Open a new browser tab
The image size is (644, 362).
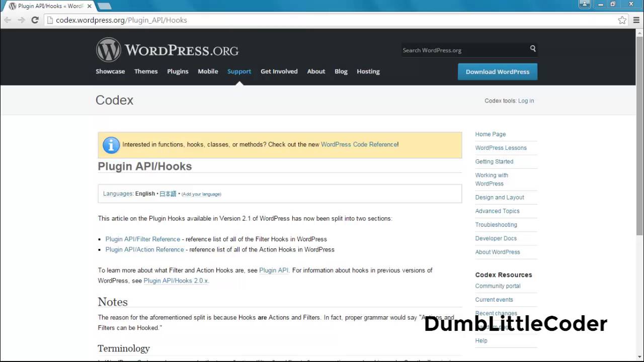point(104,6)
